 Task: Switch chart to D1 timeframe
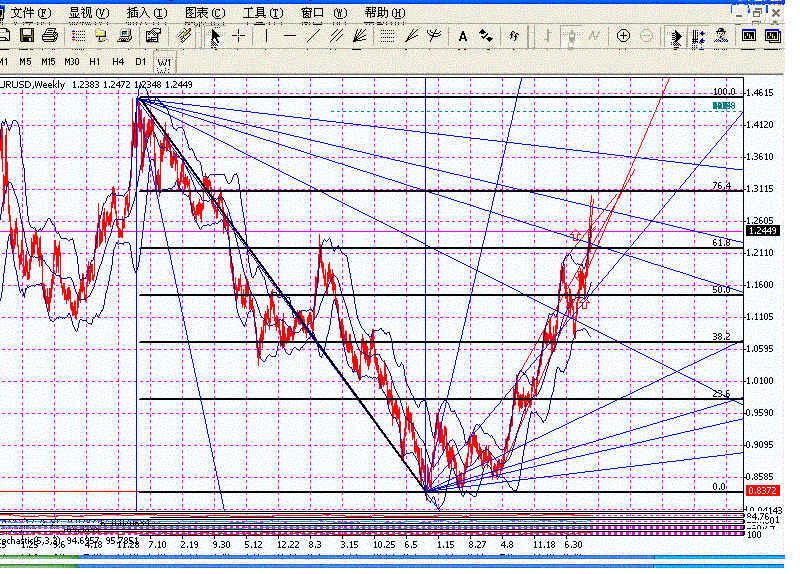point(141,61)
